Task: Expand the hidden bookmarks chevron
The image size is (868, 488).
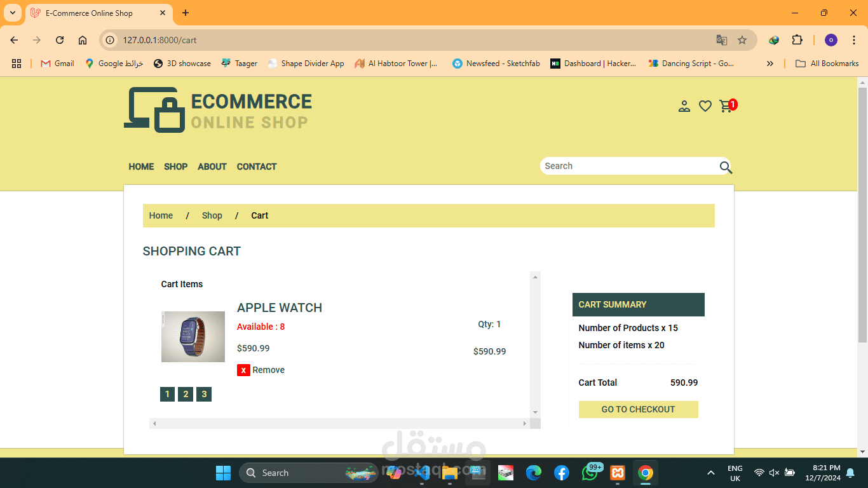Action: click(770, 64)
